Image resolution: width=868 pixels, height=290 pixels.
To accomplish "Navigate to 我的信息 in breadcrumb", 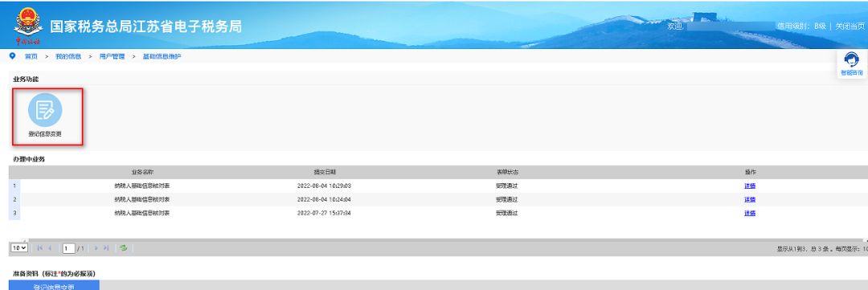I will tap(68, 56).
